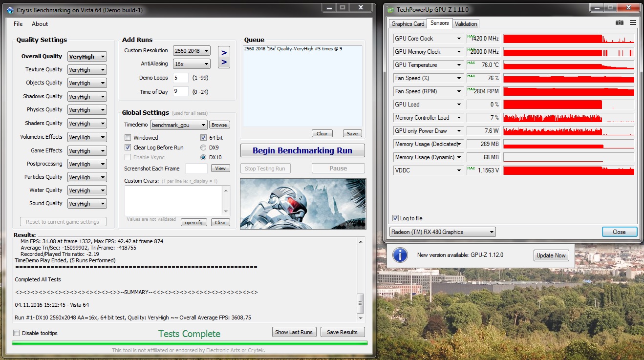
Task: Open the Texture Quality dropdown
Action: pyautogui.click(x=87, y=70)
